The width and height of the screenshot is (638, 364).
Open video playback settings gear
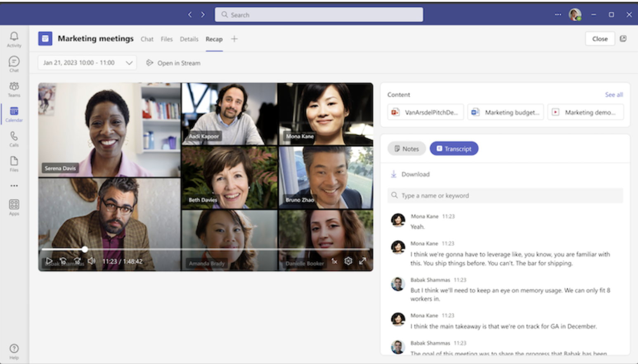348,261
